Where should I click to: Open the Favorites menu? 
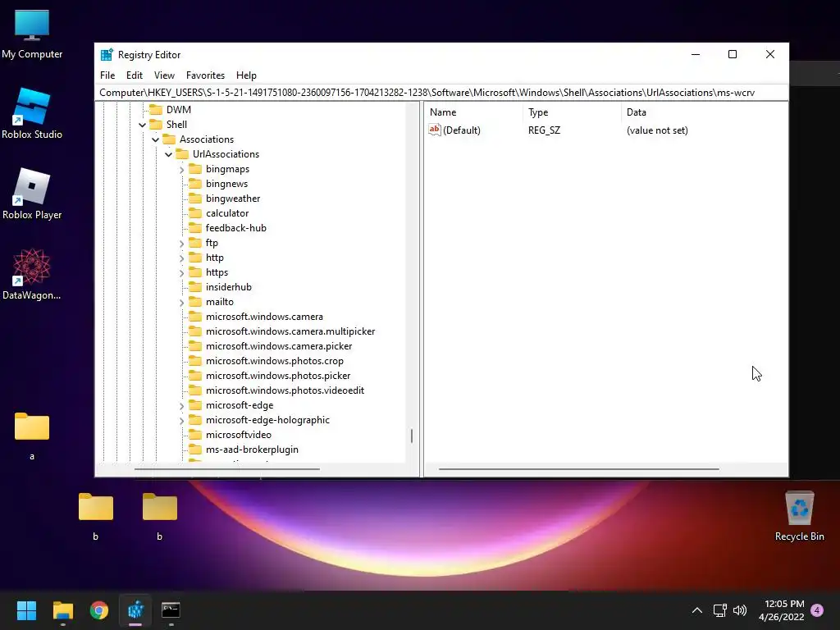tap(205, 75)
